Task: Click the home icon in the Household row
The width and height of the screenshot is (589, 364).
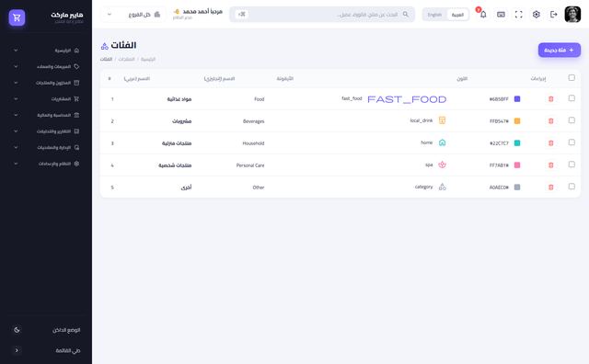Action: [x=442, y=142]
